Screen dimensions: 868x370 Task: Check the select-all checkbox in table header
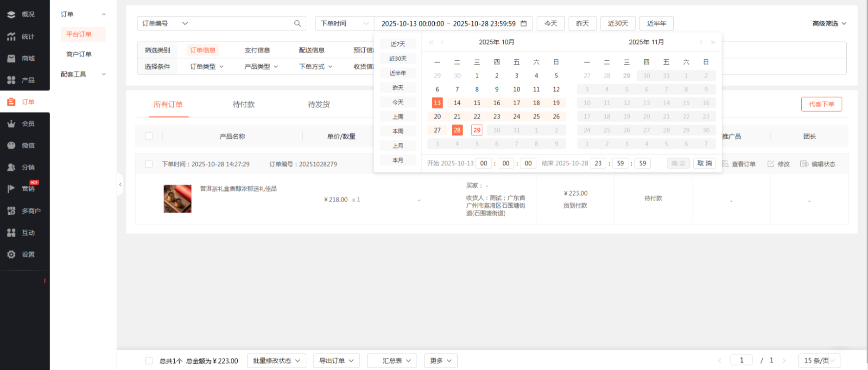click(x=149, y=136)
